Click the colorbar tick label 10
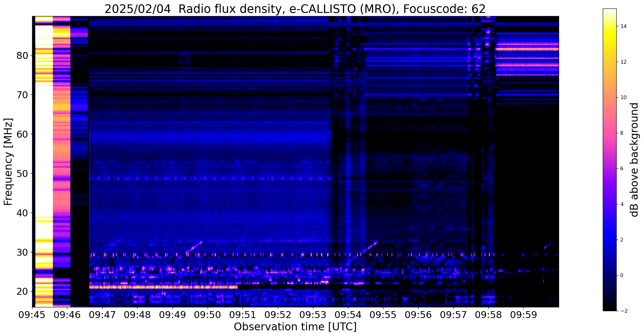This screenshot has height=336, width=644. pyautogui.click(x=624, y=98)
